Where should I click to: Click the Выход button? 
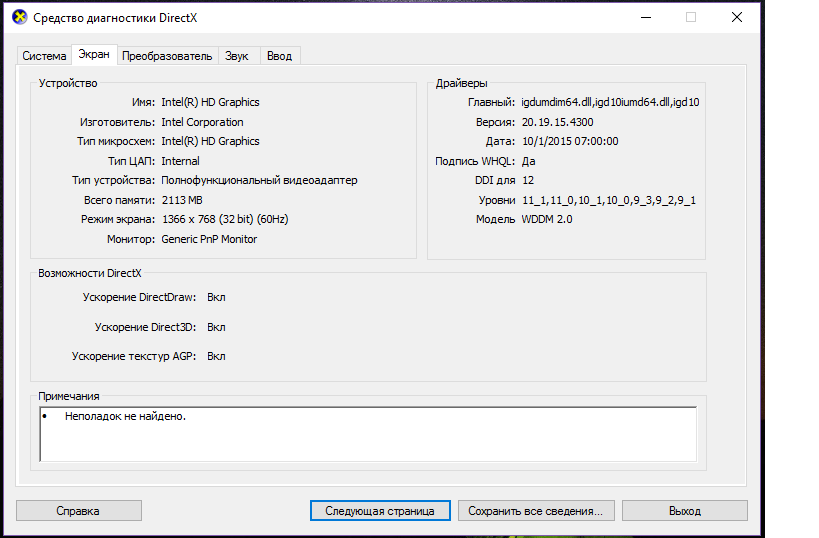click(x=685, y=511)
